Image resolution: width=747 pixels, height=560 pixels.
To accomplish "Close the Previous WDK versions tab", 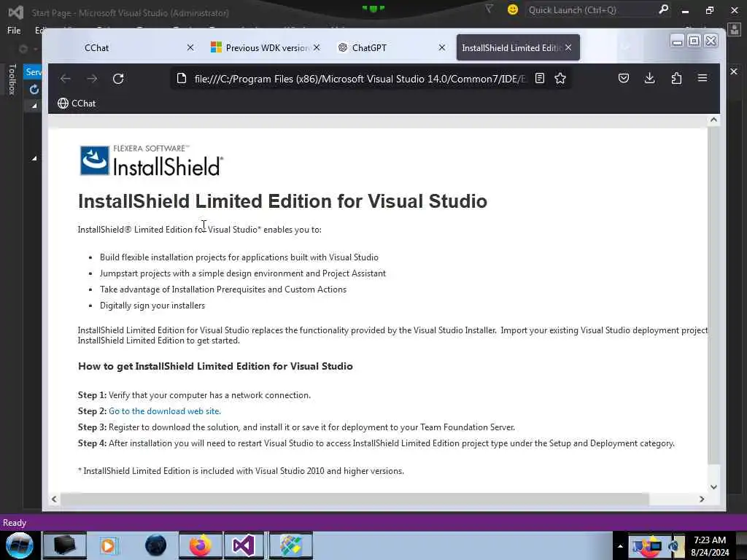I will (x=317, y=47).
